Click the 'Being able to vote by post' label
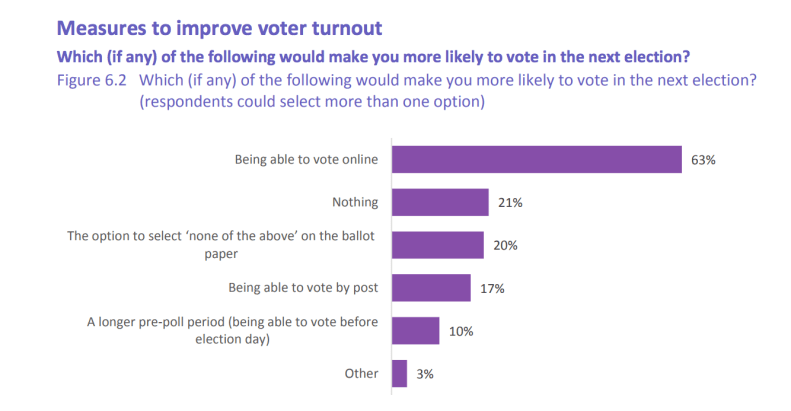The width and height of the screenshot is (791, 411). (x=302, y=288)
